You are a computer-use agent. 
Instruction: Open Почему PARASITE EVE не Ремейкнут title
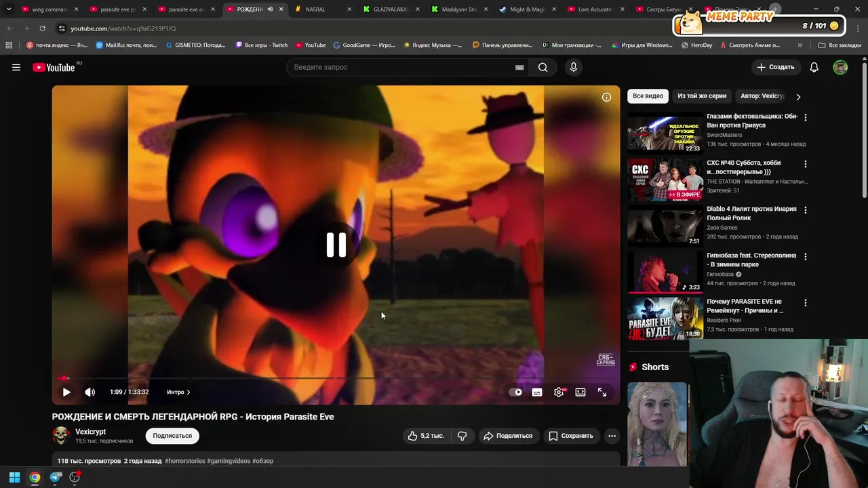click(745, 306)
